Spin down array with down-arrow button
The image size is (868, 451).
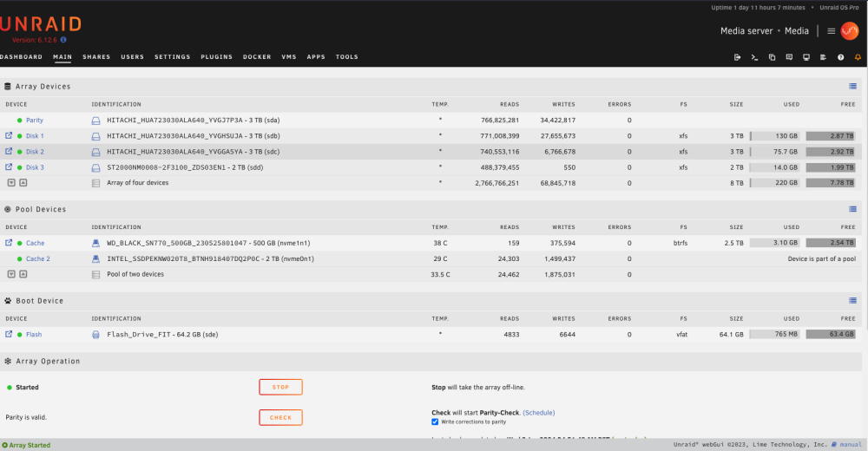(11, 183)
